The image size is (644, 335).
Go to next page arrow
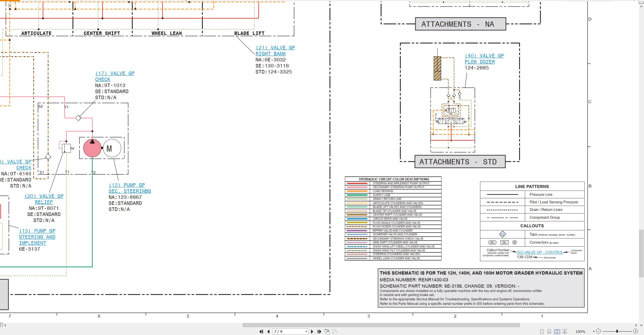tap(312, 331)
